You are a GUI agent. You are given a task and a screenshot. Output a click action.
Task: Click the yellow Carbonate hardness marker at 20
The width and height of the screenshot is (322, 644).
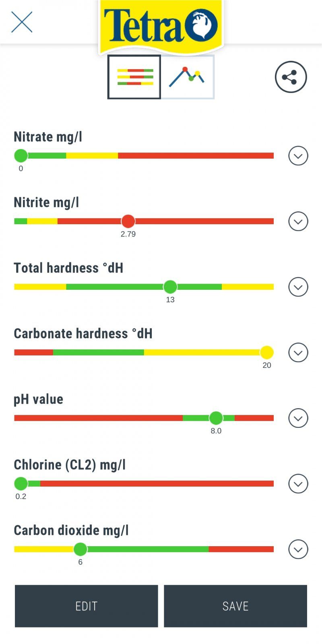tap(266, 352)
